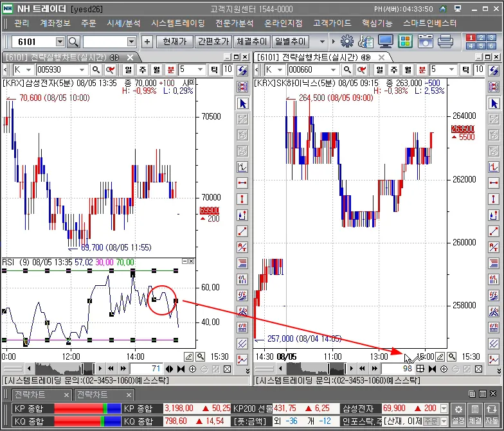The width and height of the screenshot is (504, 431).
Task: Click the 일별추이 button
Action: pos(291,41)
